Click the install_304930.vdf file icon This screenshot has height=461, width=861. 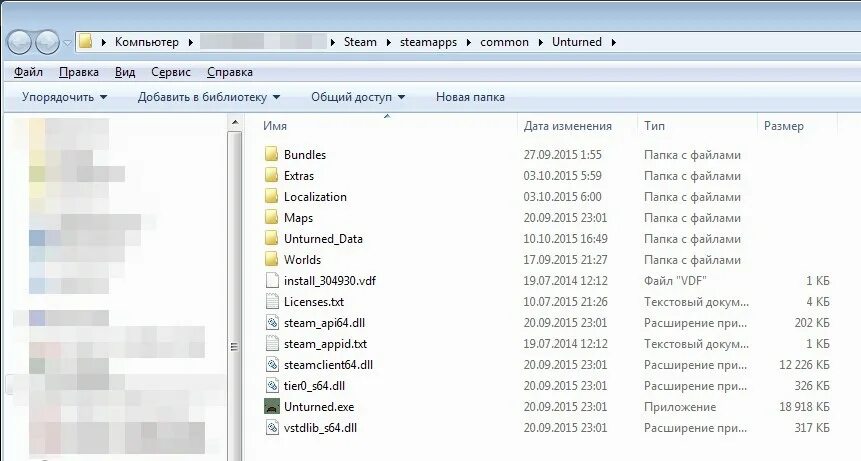pos(272,280)
